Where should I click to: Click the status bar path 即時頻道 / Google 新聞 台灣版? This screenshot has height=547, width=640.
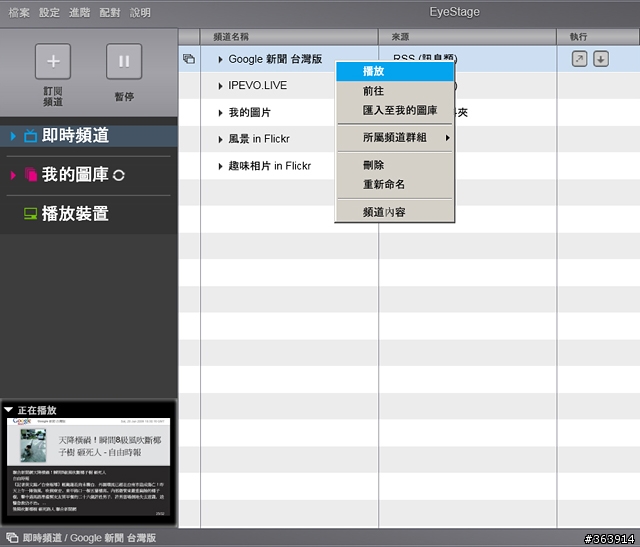click(89, 538)
